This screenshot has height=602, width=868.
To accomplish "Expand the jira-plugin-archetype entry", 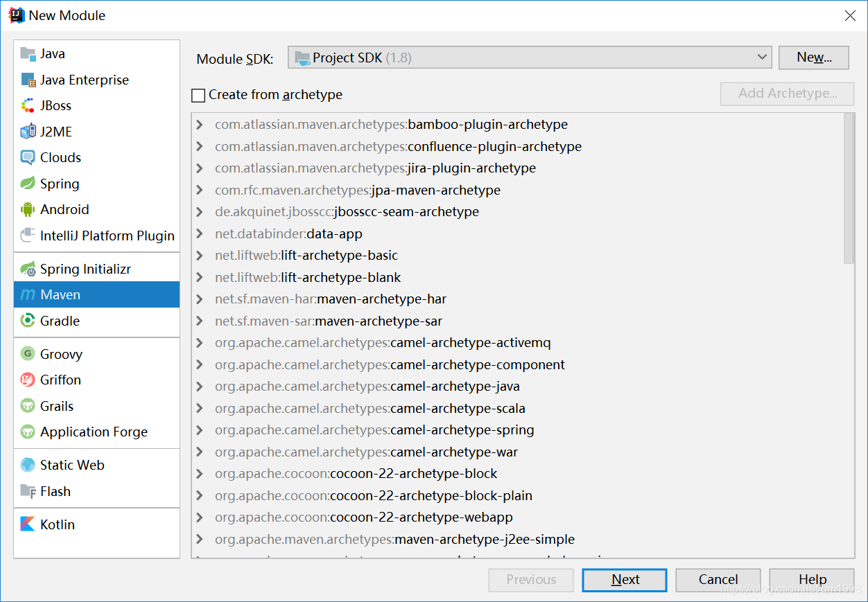I will click(200, 168).
